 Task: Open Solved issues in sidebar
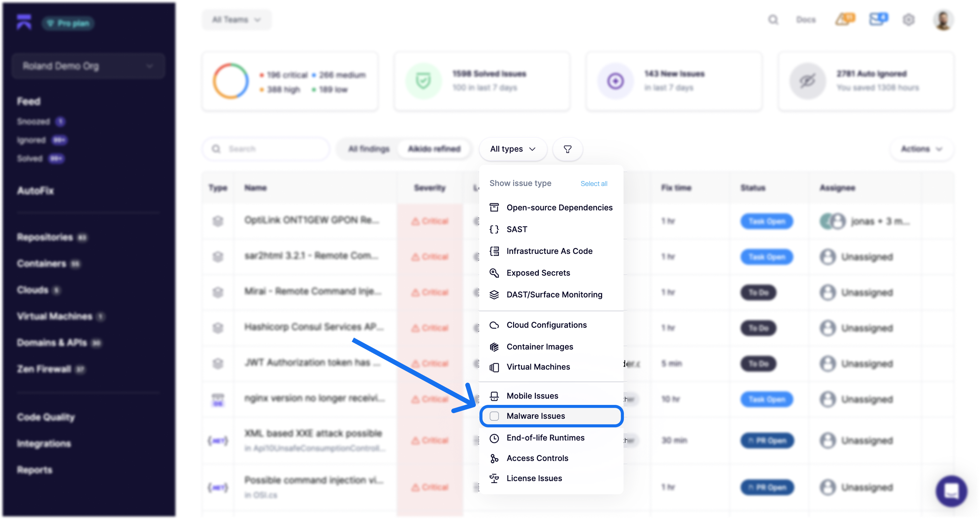(41, 158)
